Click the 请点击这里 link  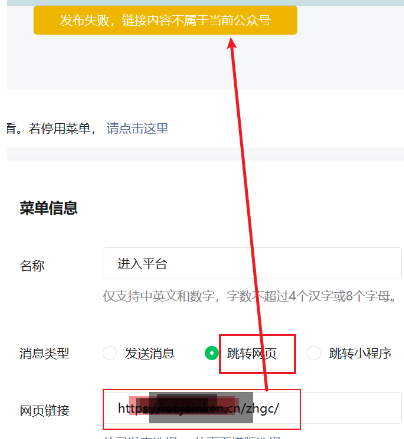[137, 128]
